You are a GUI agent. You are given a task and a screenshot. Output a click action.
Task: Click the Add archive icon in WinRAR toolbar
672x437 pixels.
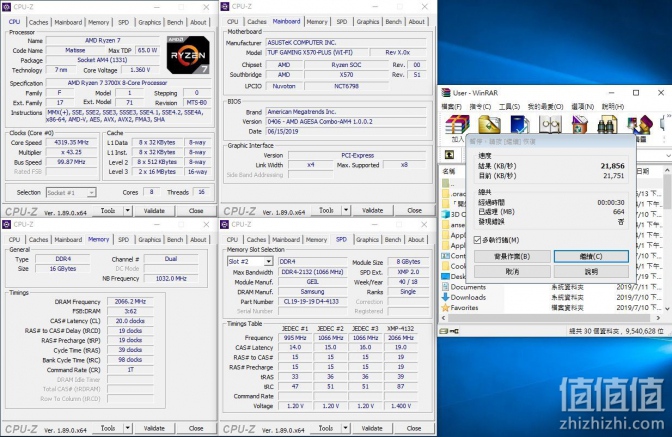click(457, 125)
